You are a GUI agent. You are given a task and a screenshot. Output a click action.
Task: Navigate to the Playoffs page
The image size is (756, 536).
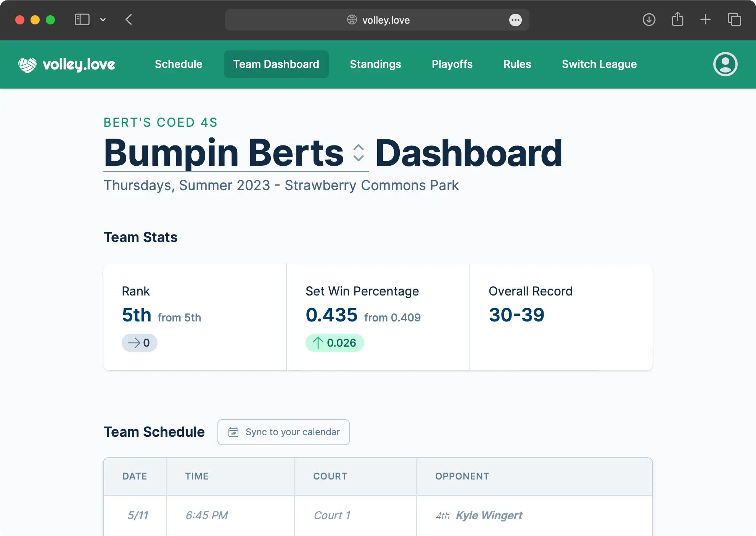(452, 64)
